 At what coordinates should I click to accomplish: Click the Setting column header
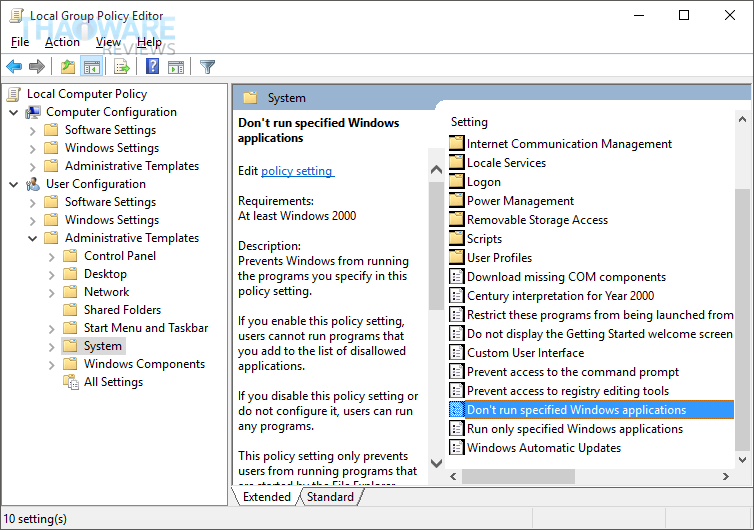tap(469, 122)
